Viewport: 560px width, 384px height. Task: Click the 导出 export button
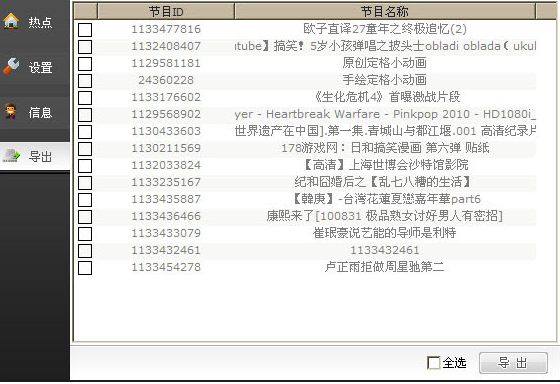pyautogui.click(x=513, y=363)
